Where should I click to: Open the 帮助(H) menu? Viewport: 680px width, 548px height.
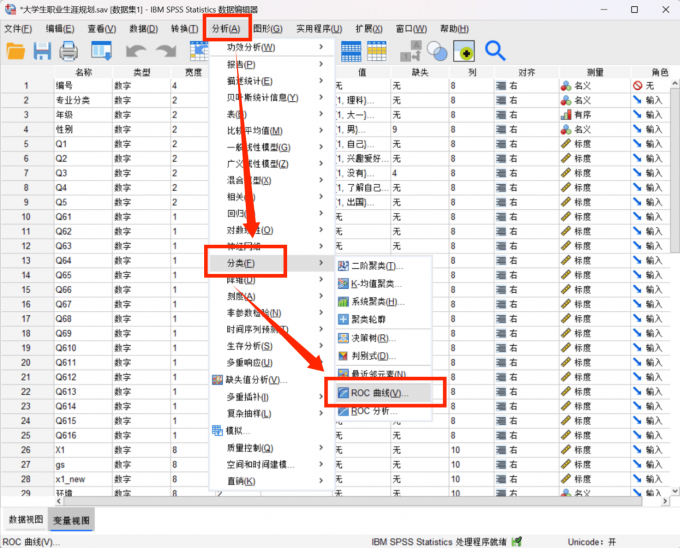(x=454, y=29)
